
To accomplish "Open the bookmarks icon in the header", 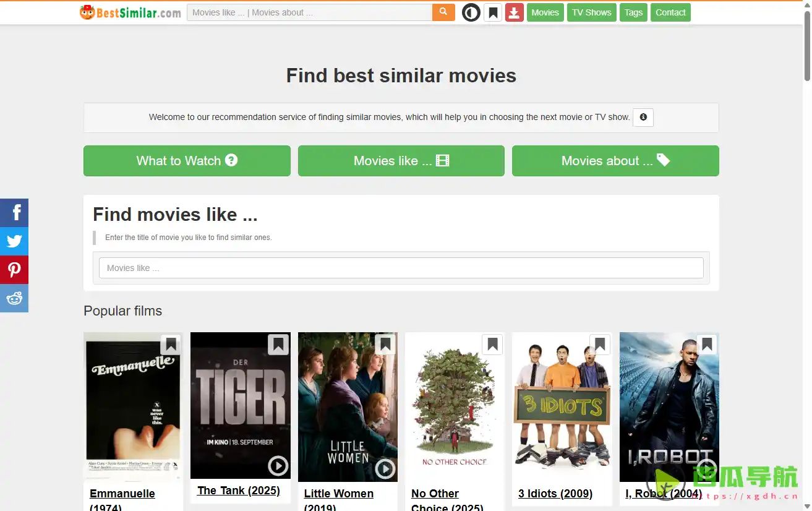I will [x=492, y=12].
